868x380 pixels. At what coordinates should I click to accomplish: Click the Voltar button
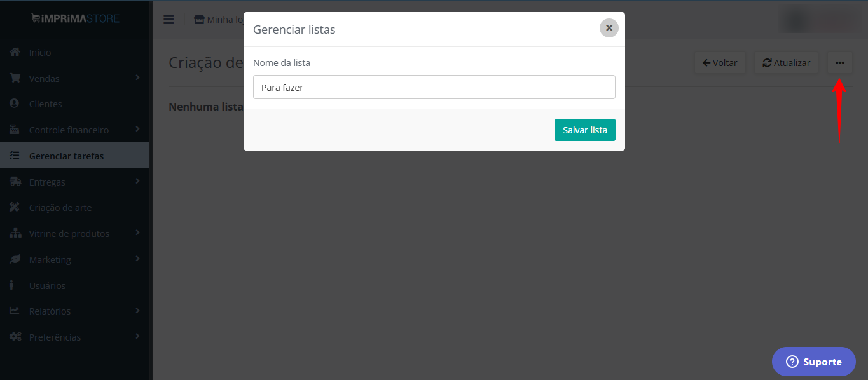[x=720, y=63]
